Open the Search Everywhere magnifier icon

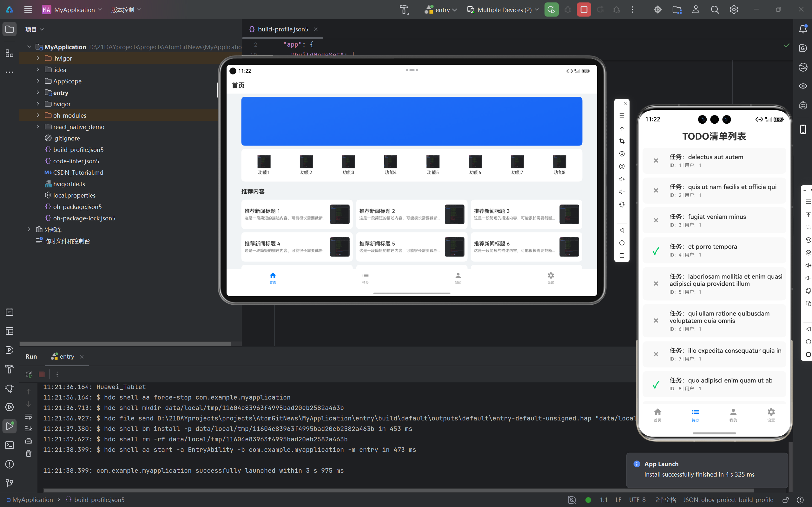click(x=715, y=10)
